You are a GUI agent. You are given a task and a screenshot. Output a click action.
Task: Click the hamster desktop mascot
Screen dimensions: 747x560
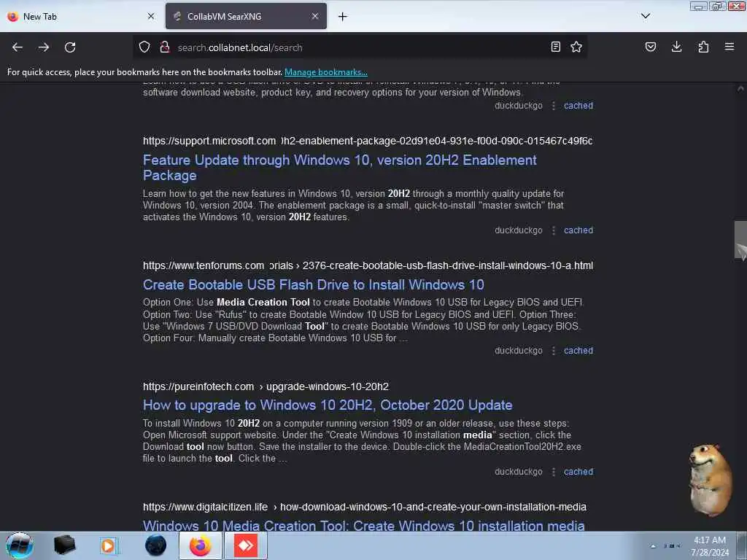pos(711,480)
